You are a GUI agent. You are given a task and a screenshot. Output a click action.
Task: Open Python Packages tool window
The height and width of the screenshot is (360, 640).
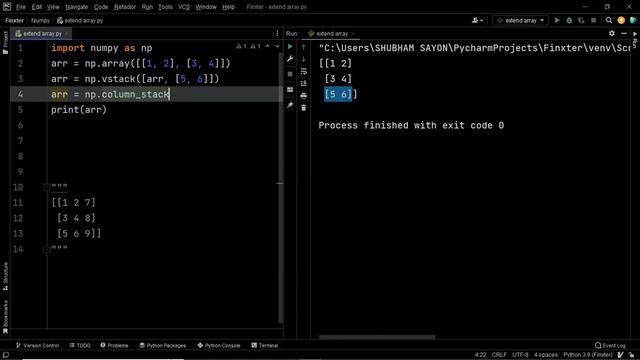click(x=162, y=345)
